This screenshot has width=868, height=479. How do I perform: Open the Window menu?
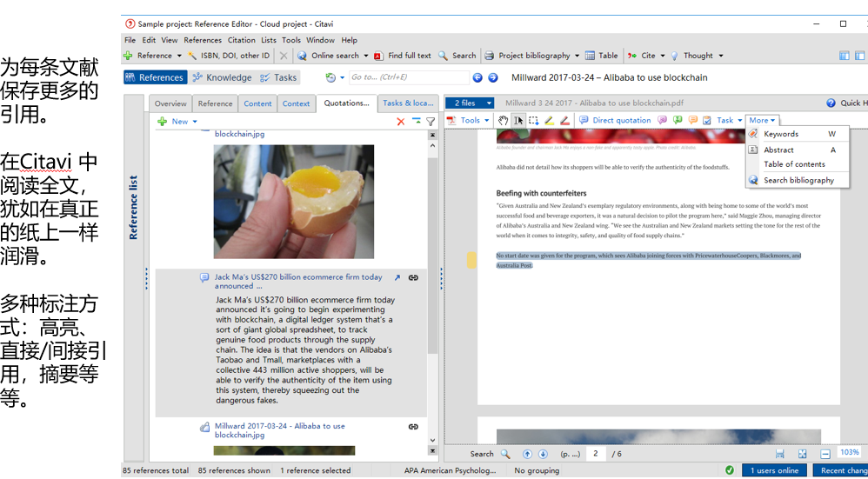tap(321, 40)
